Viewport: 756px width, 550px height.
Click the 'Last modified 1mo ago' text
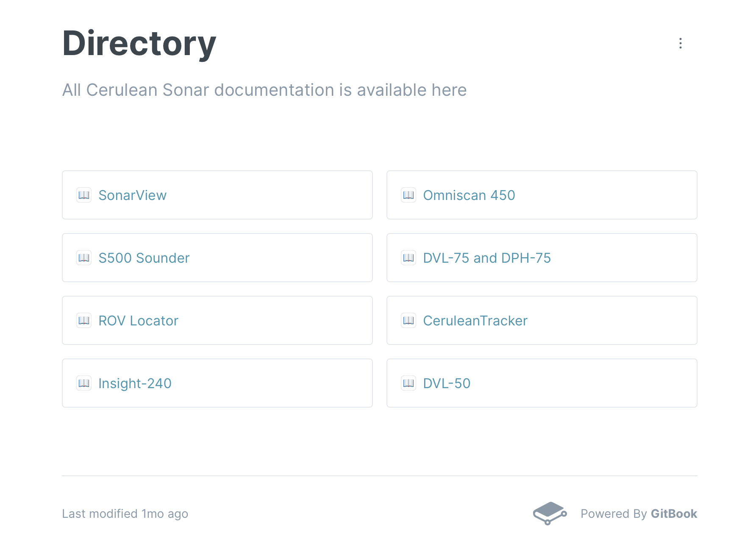click(x=125, y=514)
